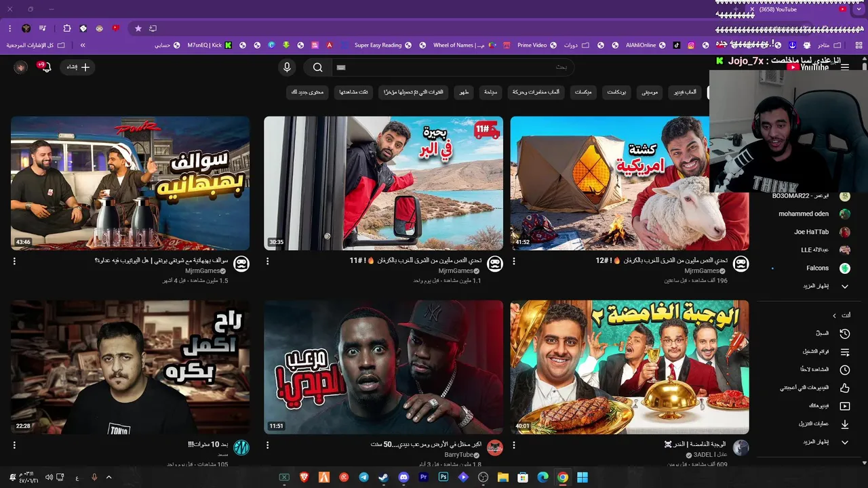The image size is (868, 488).
Task: Open فيديوهاتك your videos icon
Action: 844,406
